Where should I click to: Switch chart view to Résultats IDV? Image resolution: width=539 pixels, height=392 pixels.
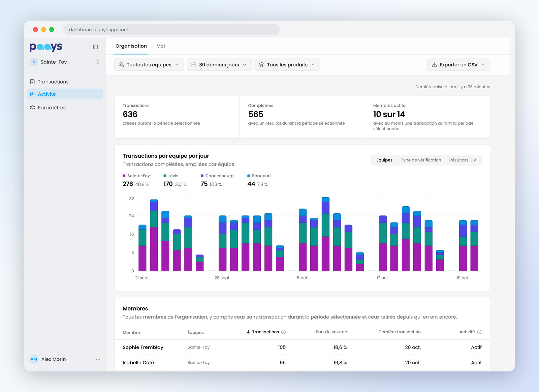click(x=463, y=160)
